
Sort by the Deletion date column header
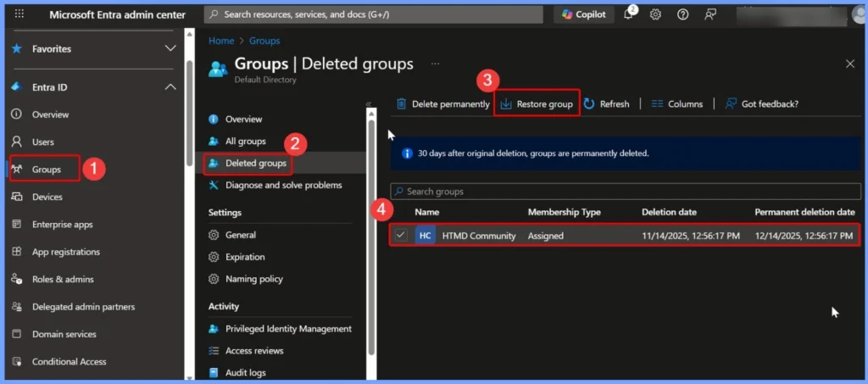click(x=670, y=213)
